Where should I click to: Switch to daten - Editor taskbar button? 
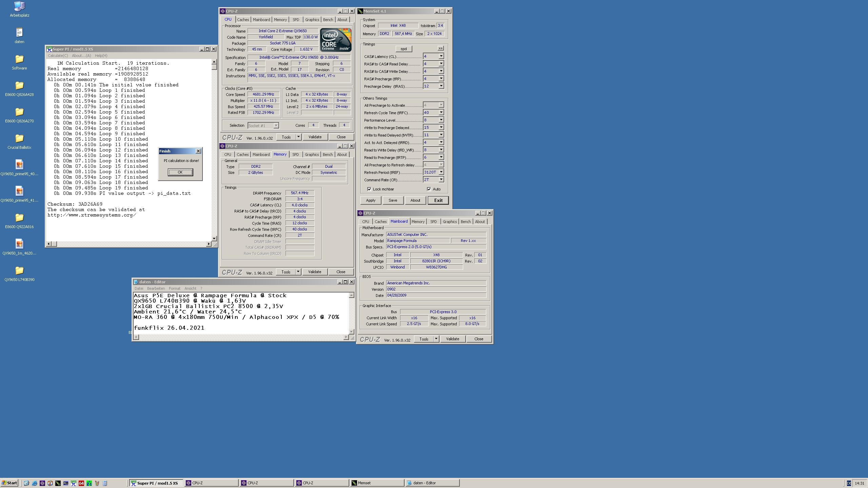coord(432,483)
